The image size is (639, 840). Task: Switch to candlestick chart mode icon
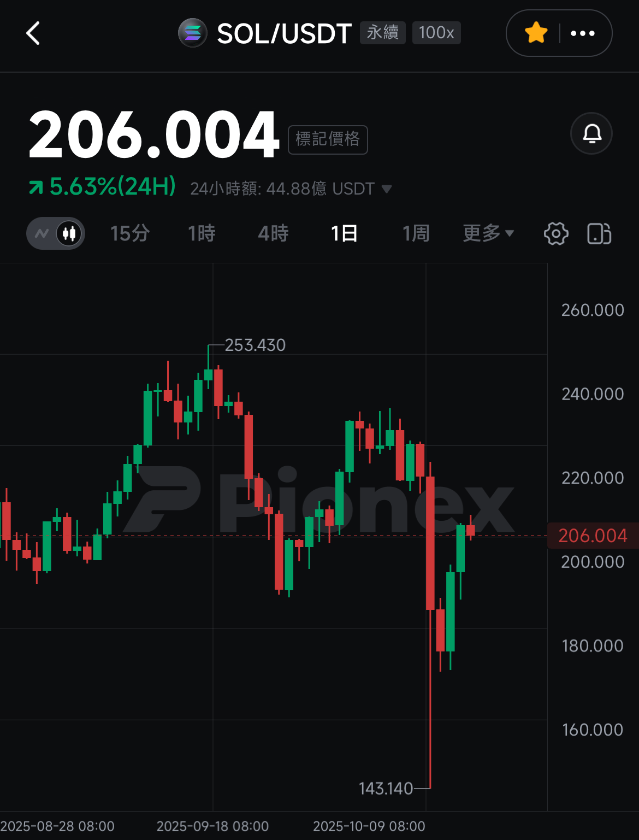(69, 233)
